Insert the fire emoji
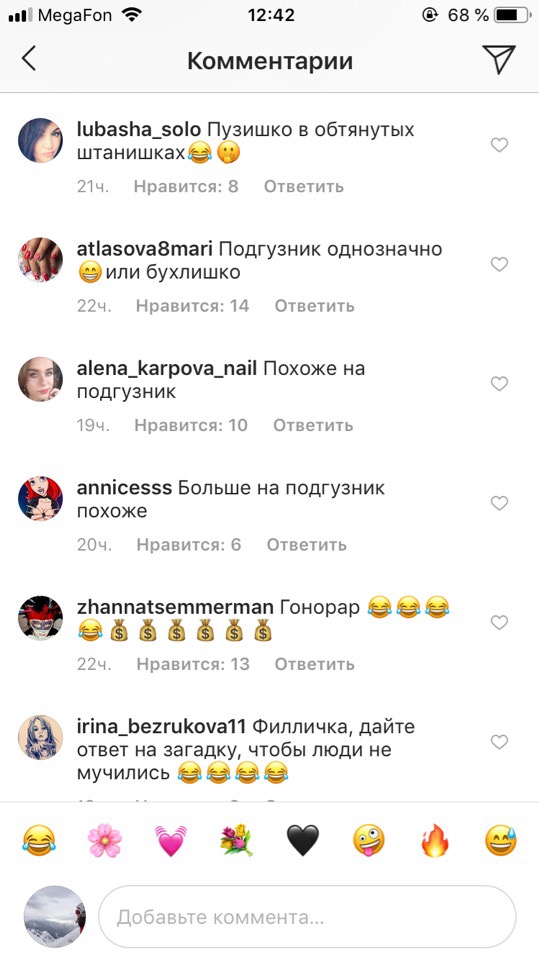The image size is (539, 960). (x=435, y=839)
